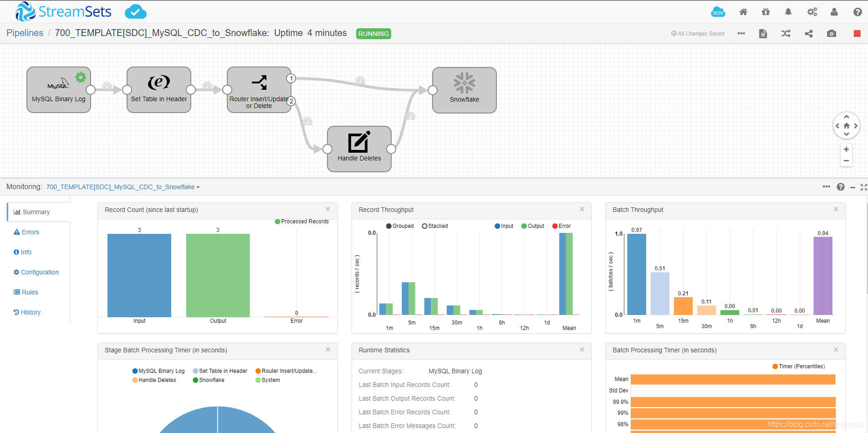Pan canvas left with arrow
Viewport: 868px width, 433px height.
837,126
